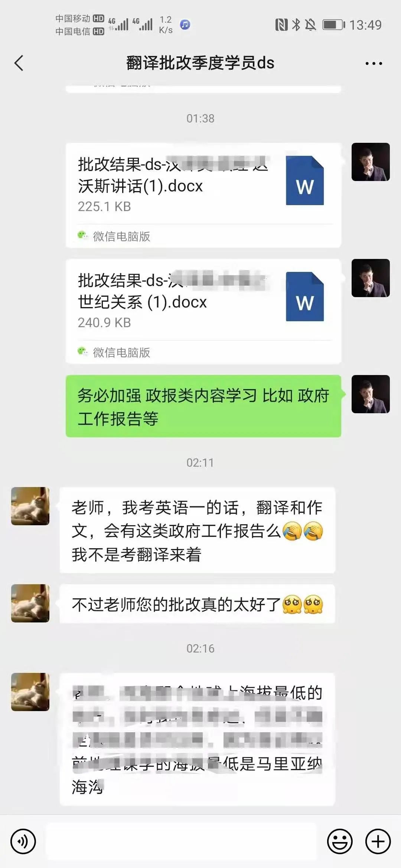
Task: Tap the message about 英语一 translation
Action: [197, 530]
